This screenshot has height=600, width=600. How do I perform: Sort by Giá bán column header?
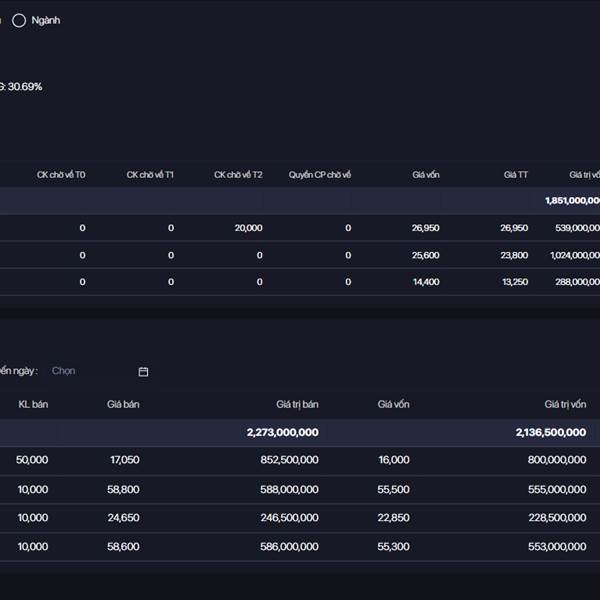(x=123, y=405)
